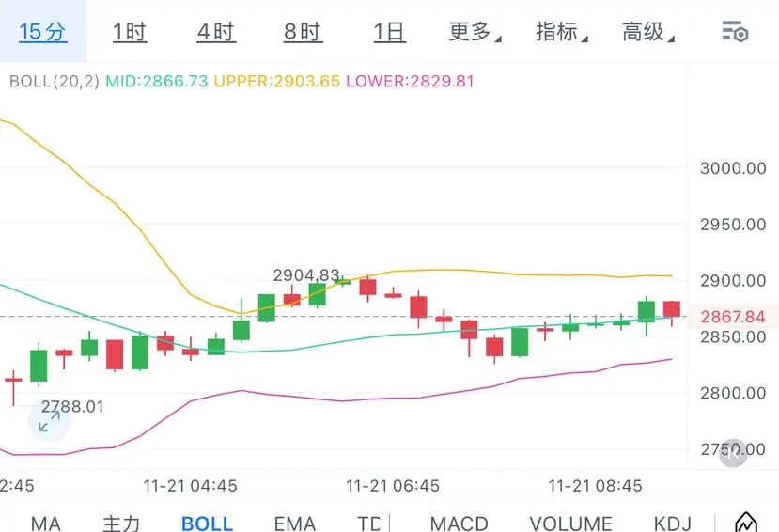Enable the TD indicator
Image resolution: width=779 pixels, height=532 pixels.
coord(368,524)
